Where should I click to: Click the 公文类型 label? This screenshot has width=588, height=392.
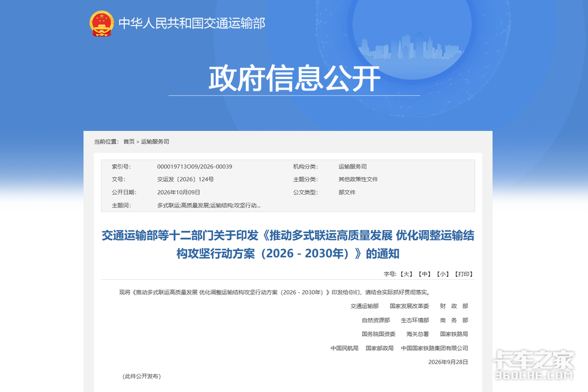[x=305, y=193]
